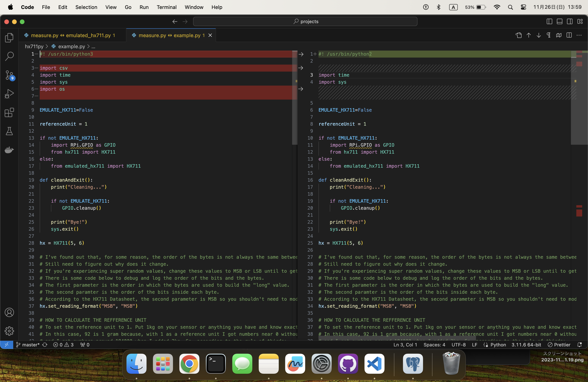This screenshot has width=588, height=382.
Task: Open the Search view in the sidebar
Action: coord(9,56)
